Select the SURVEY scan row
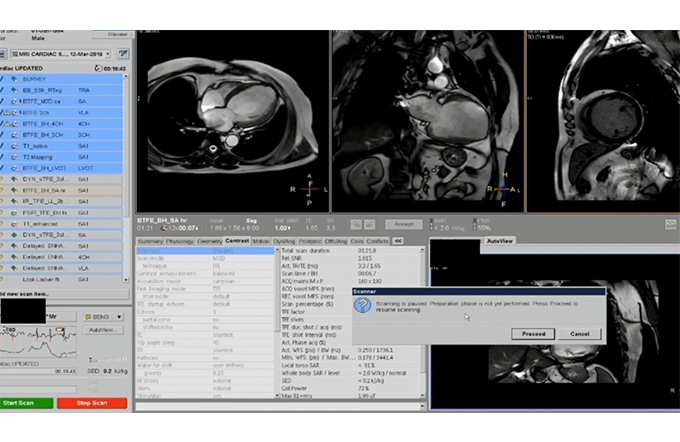The image size is (680, 442). [62, 79]
